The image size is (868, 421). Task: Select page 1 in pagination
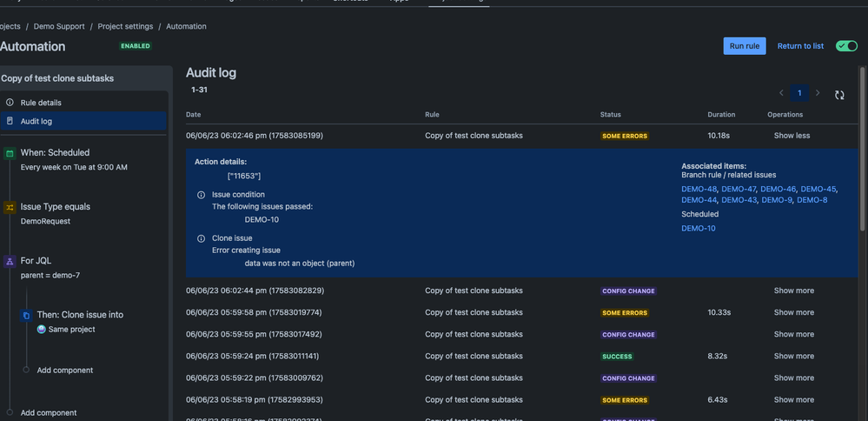pyautogui.click(x=799, y=93)
